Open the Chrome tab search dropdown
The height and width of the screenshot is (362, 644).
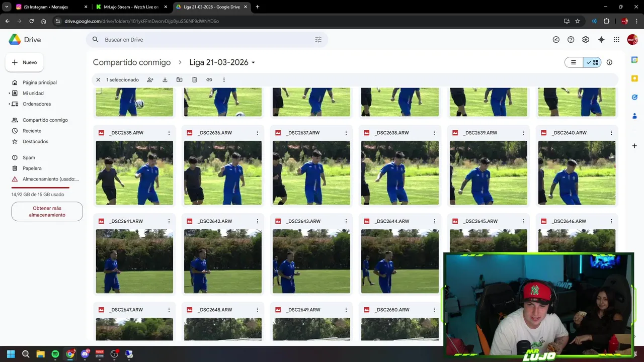pyautogui.click(x=7, y=7)
